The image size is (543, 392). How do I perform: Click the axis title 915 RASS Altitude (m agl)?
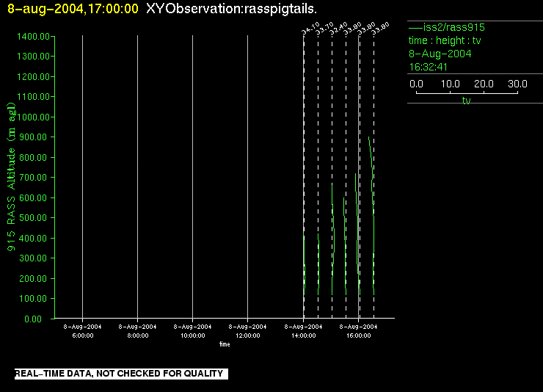pyautogui.click(x=12, y=177)
